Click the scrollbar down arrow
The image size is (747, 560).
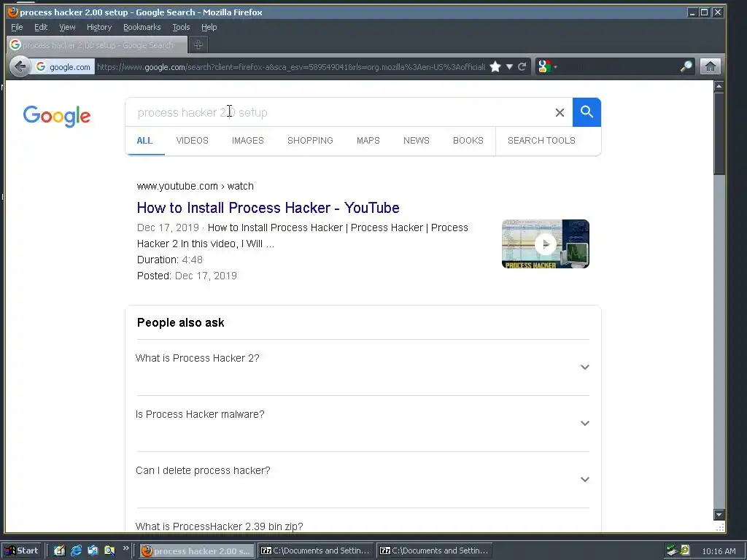(719, 514)
